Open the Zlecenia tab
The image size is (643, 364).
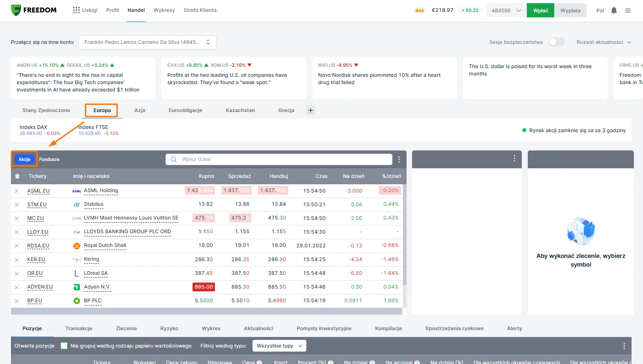pyautogui.click(x=126, y=328)
